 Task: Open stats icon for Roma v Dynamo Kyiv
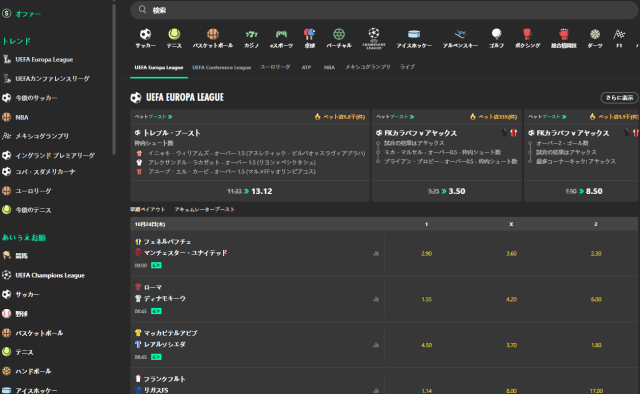pyautogui.click(x=376, y=299)
